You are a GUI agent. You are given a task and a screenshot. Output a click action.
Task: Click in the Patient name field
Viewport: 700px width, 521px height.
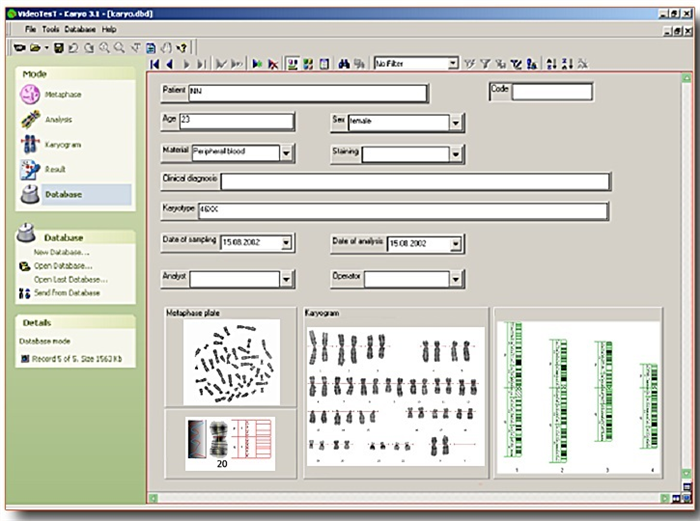(x=308, y=93)
